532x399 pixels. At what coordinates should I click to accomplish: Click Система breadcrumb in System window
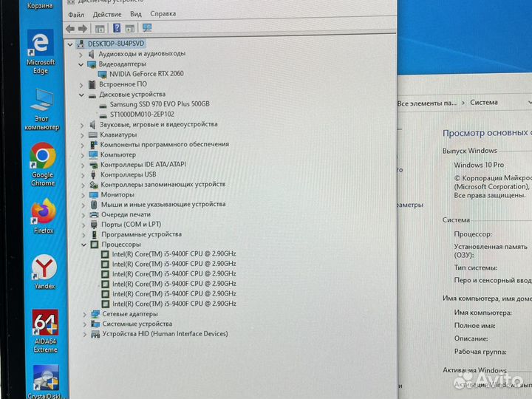click(x=484, y=102)
